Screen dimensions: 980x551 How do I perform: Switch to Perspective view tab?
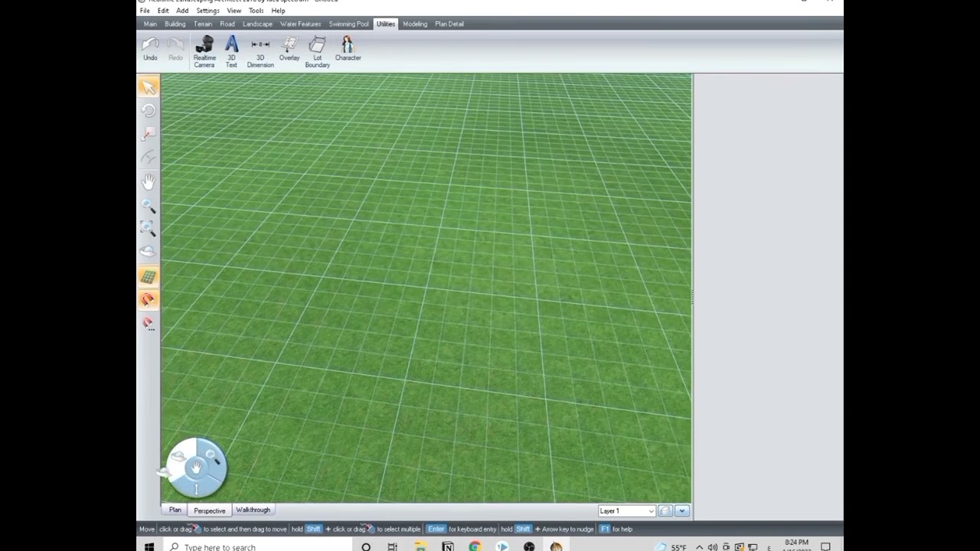pos(210,510)
